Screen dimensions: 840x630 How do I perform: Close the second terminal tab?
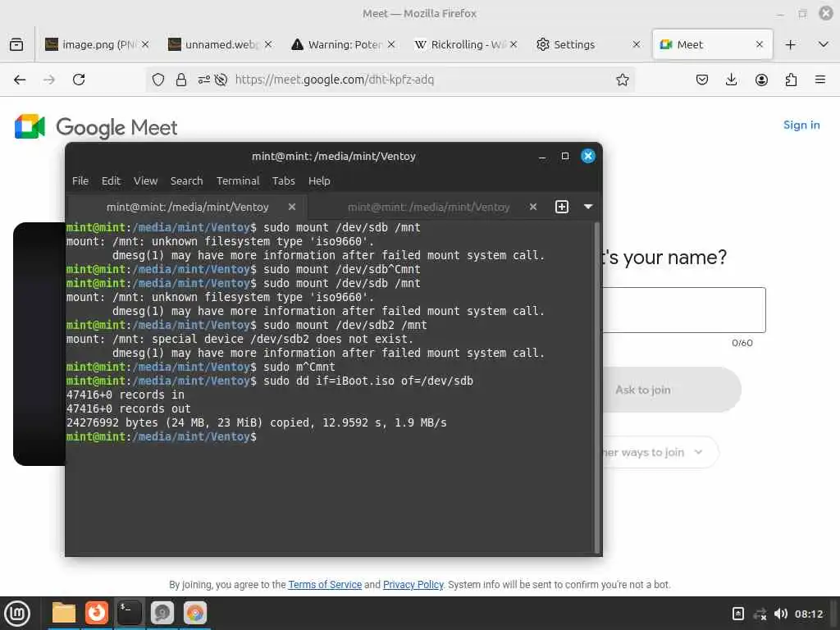click(533, 207)
